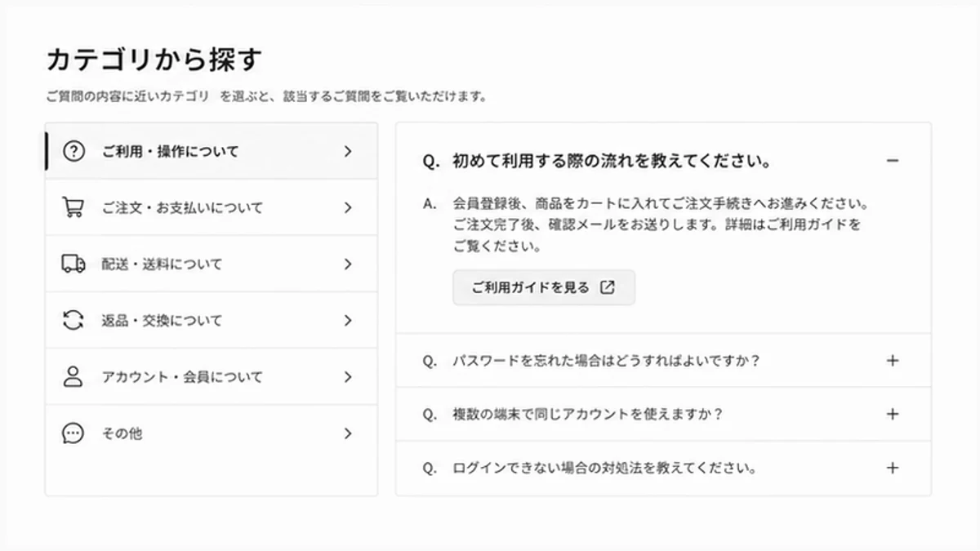Click the question パスワードを忘れた場合はどうすればよいですか
The height and width of the screenshot is (551, 980).
tap(606, 360)
